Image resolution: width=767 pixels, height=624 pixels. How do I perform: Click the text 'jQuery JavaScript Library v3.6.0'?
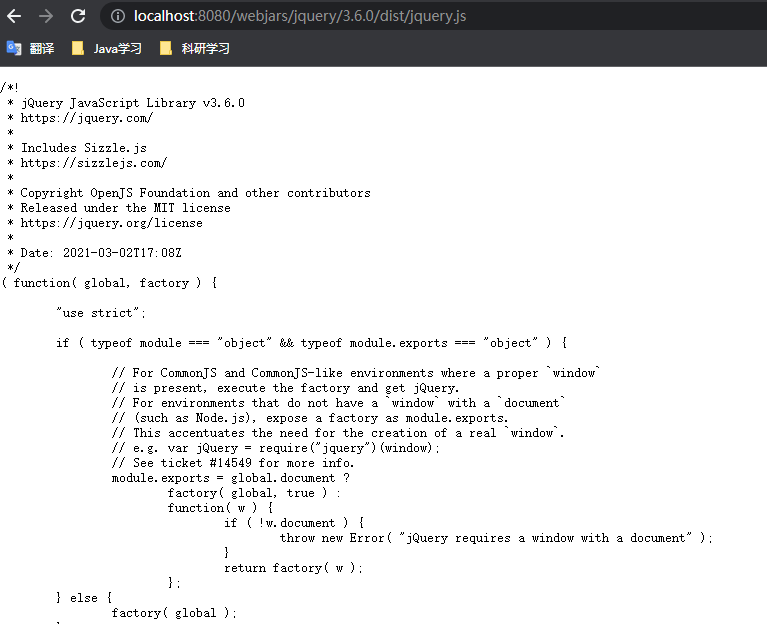133,103
